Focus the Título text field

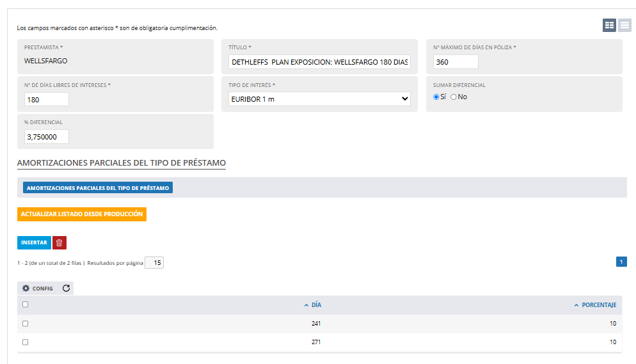320,62
